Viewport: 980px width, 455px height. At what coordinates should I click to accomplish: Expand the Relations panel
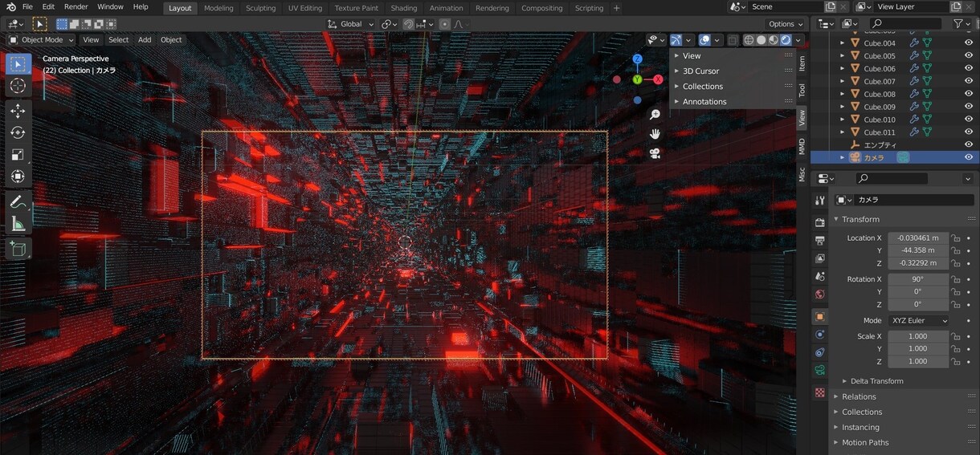(859, 396)
